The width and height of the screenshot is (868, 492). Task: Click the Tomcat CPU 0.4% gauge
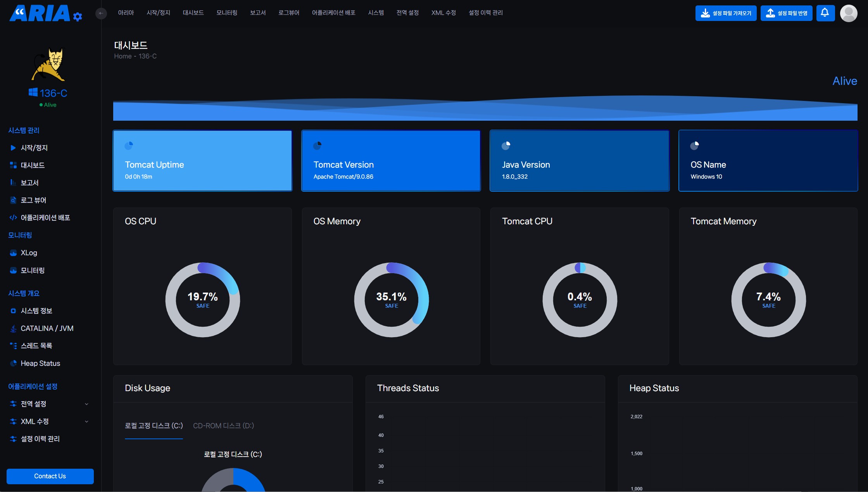coord(580,300)
